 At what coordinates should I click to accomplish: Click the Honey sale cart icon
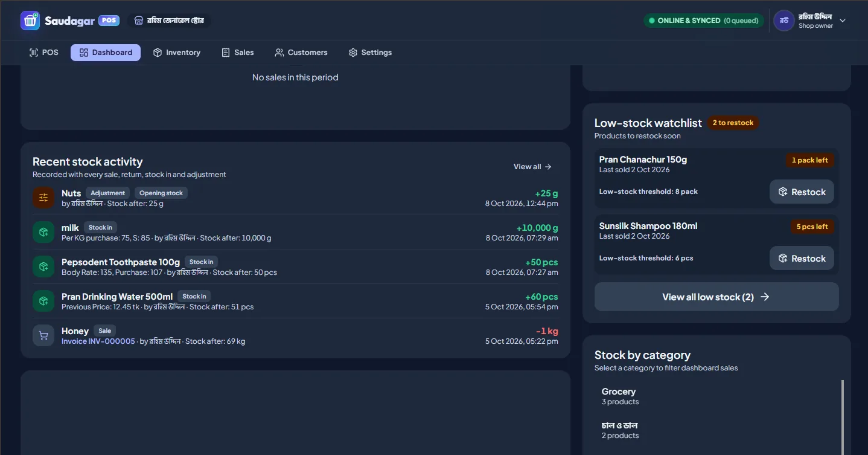coord(43,335)
